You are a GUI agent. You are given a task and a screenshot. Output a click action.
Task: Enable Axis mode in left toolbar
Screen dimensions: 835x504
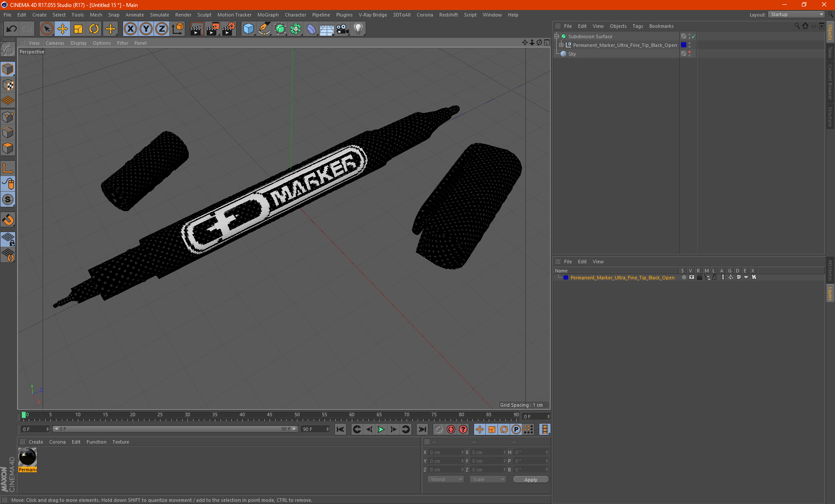[x=8, y=168]
